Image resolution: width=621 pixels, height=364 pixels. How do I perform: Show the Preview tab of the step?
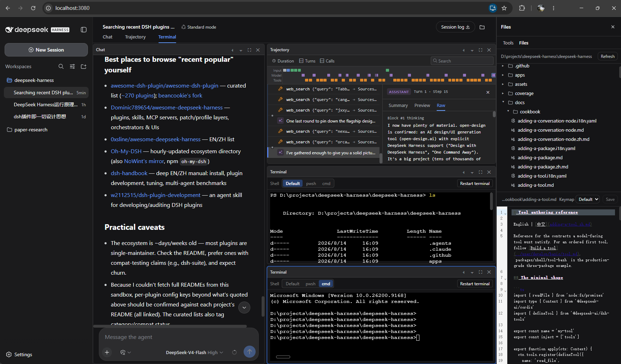pyautogui.click(x=422, y=106)
